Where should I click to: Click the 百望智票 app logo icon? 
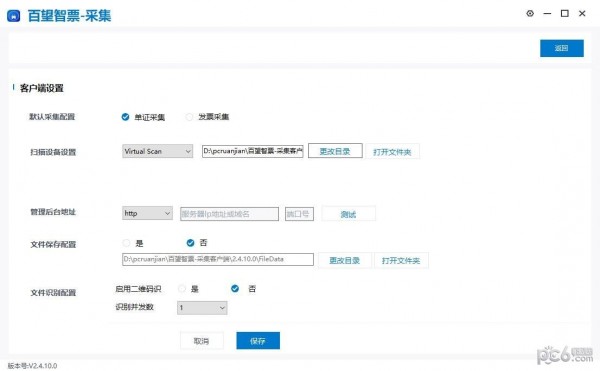(13, 16)
